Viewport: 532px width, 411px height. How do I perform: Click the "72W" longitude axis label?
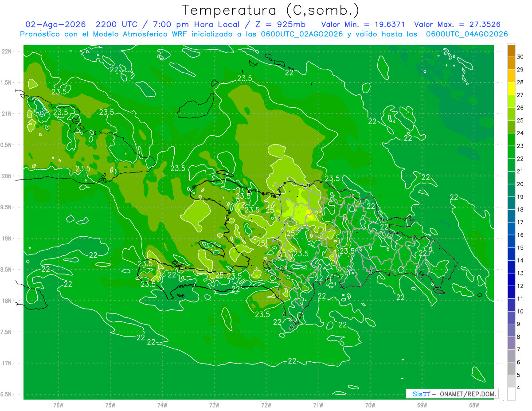point(266,405)
